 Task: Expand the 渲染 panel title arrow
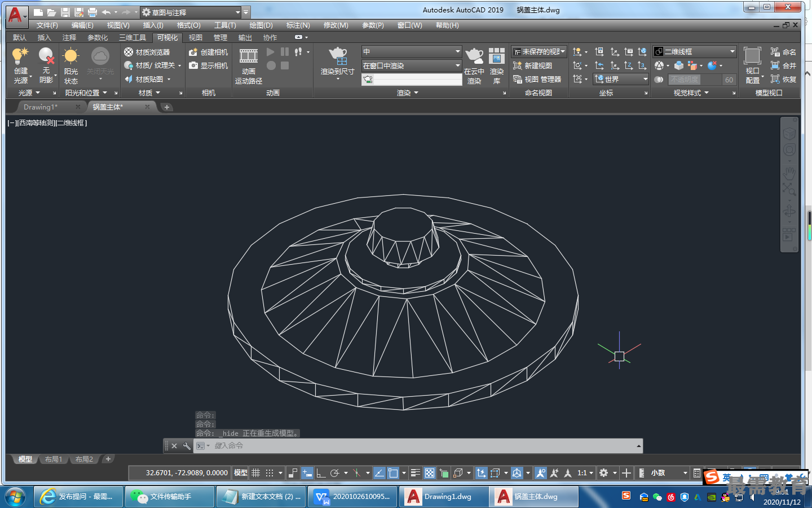(416, 93)
